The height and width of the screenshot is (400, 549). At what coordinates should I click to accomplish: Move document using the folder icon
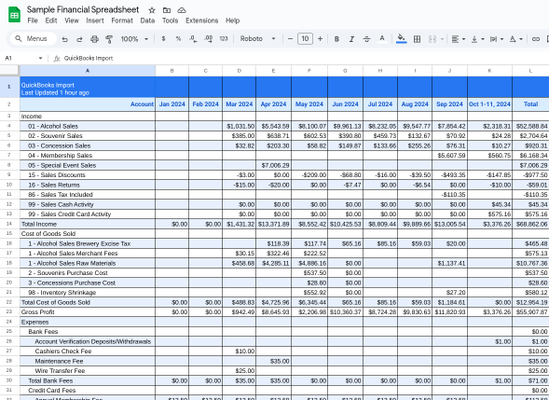(167, 10)
